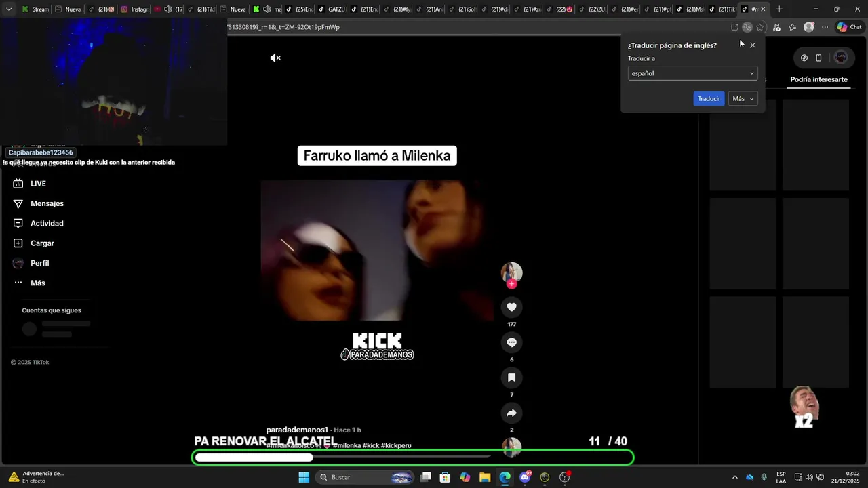Open comments via speech bubble icon
868x488 pixels.
click(x=512, y=342)
